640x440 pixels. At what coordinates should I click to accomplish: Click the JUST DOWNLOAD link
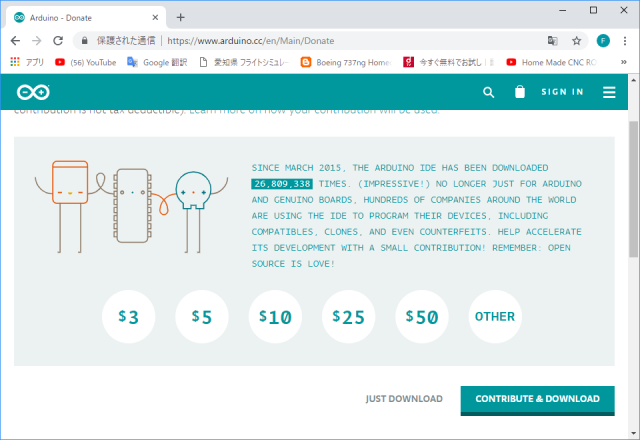tap(404, 399)
